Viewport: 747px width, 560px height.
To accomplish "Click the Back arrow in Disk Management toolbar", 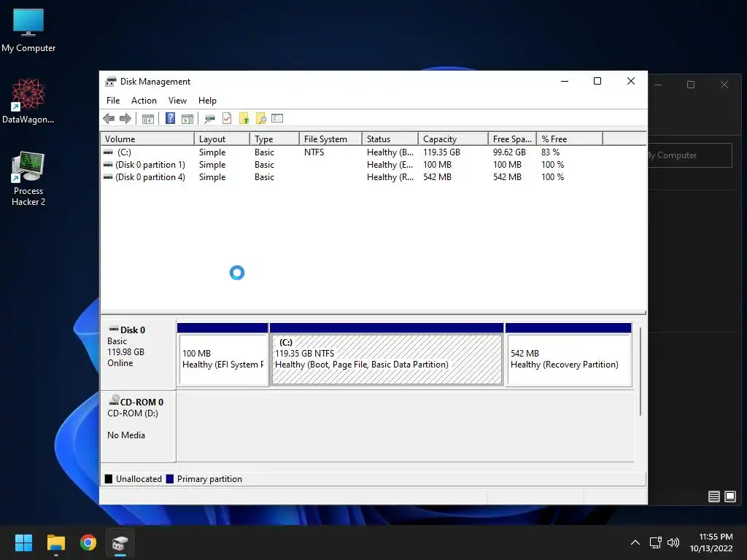I will [109, 119].
